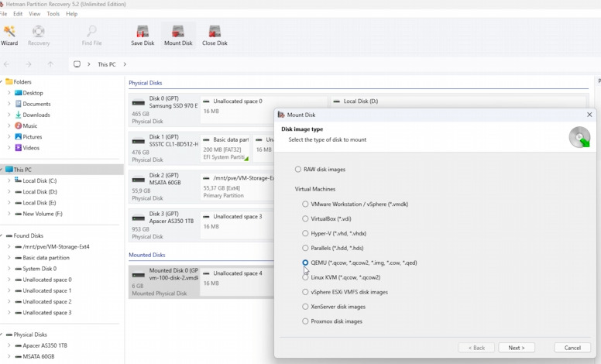This screenshot has height=364, width=601.
Task: Select XenServer disk images option
Action: tap(305, 307)
